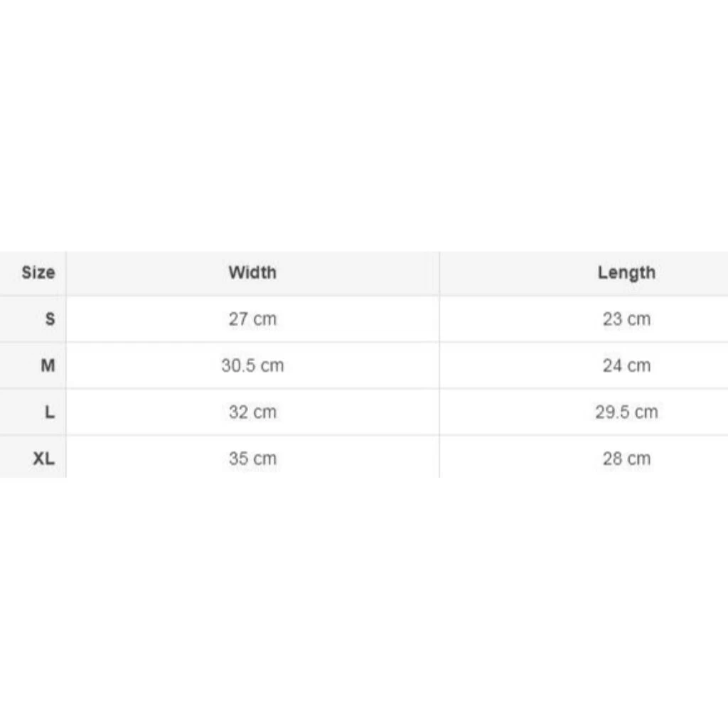The image size is (728, 728).
Task: Click the Size column header
Action: click(x=38, y=272)
